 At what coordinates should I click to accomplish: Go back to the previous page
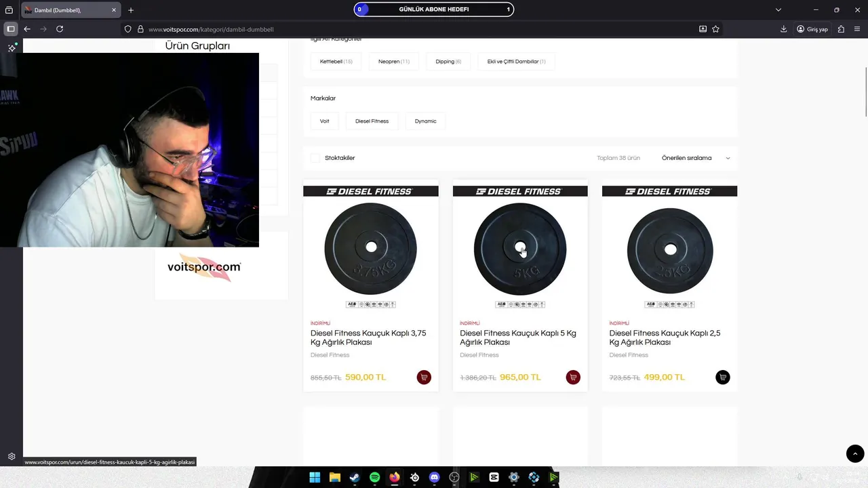[27, 29]
